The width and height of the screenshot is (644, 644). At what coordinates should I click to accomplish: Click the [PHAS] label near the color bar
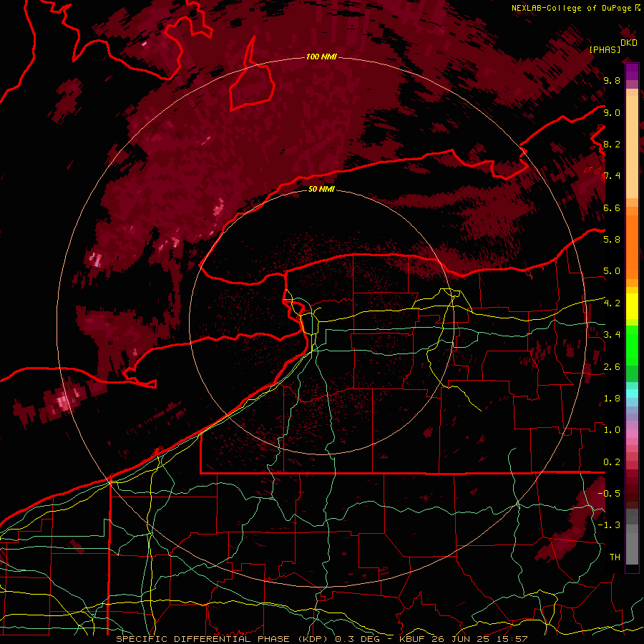click(x=605, y=49)
